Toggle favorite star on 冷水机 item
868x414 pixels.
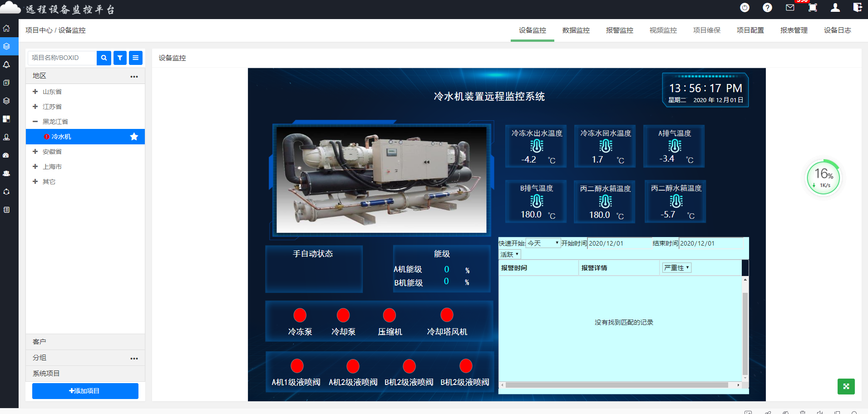click(x=134, y=137)
